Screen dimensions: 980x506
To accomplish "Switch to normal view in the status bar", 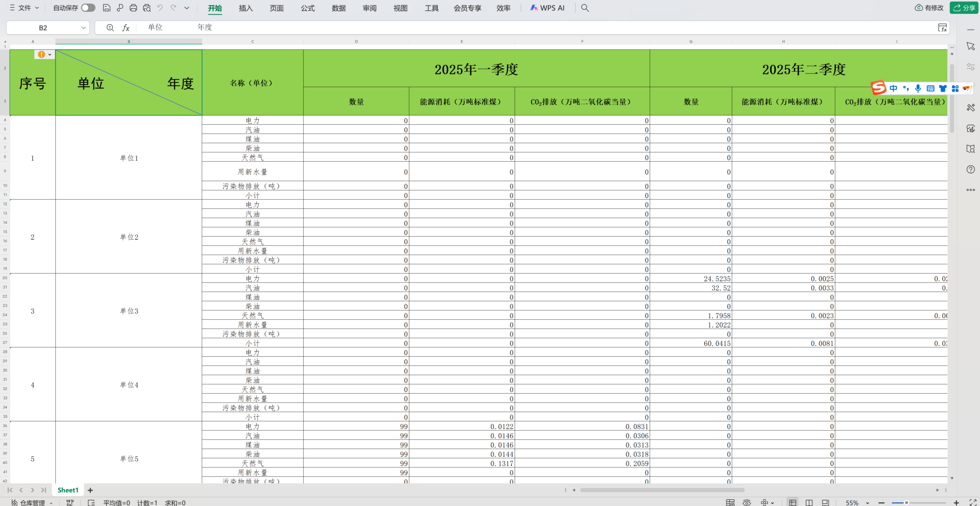I will coord(793,502).
